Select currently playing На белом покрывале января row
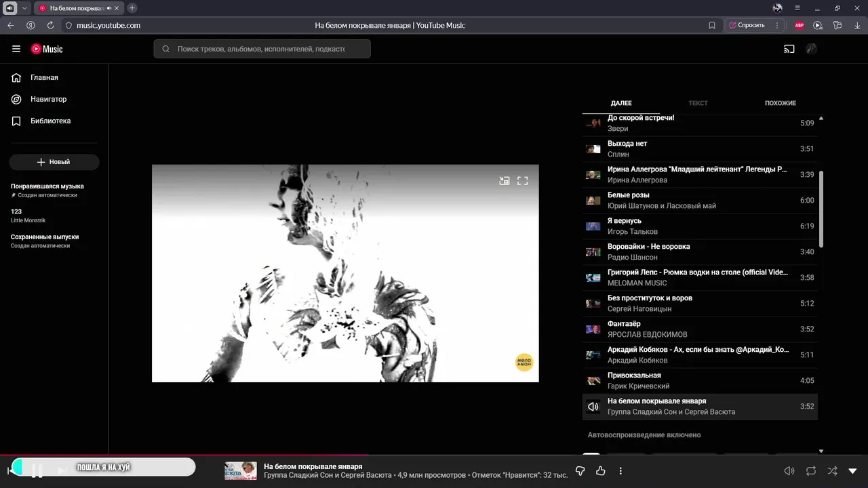The image size is (868, 488). [x=700, y=406]
